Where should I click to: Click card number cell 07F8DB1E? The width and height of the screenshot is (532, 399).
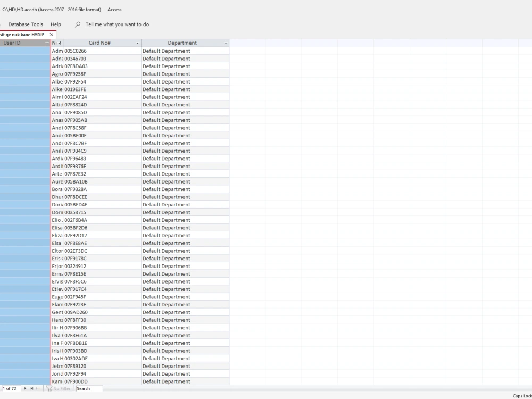pos(102,343)
